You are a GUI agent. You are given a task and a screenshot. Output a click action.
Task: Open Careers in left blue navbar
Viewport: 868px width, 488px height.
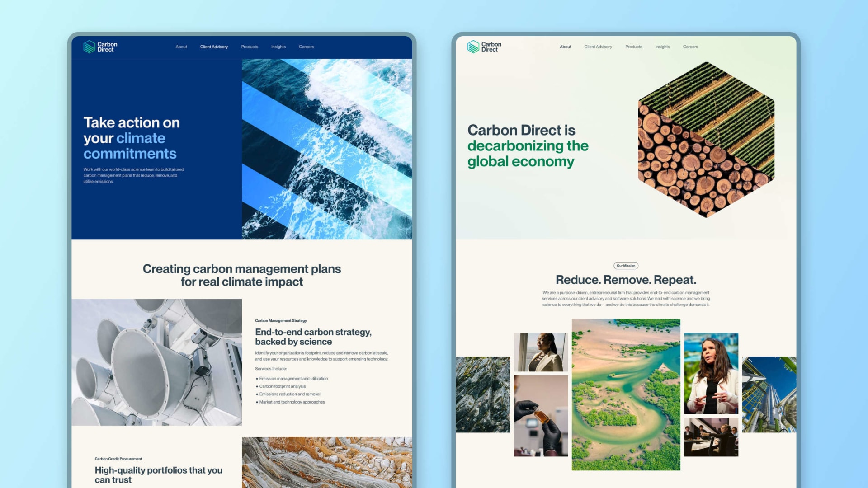(x=306, y=47)
